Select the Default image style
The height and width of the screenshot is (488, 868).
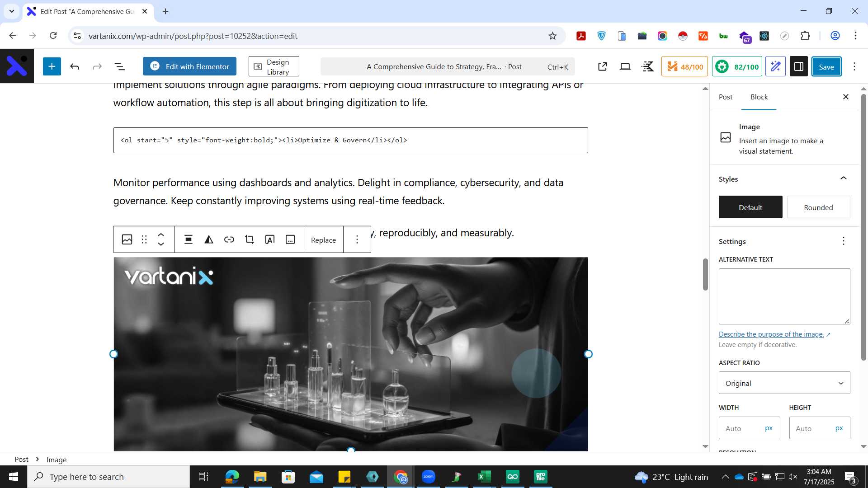click(x=750, y=207)
